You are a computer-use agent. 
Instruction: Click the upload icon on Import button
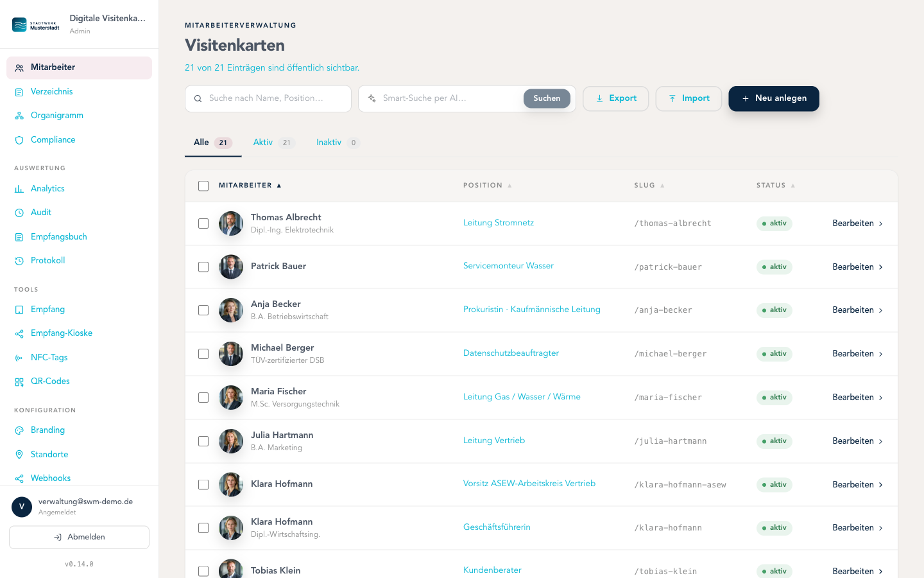pyautogui.click(x=672, y=98)
